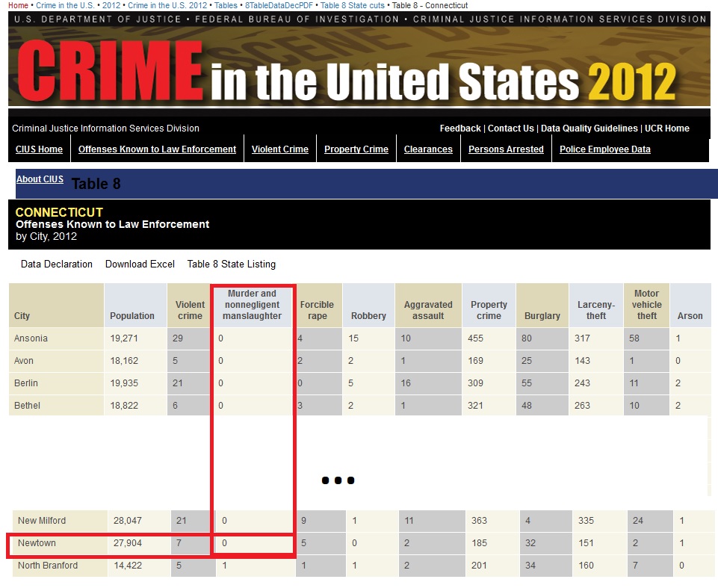Open the 8TableDataDecPDF breadcrumb
The image size is (718, 588).
click(x=279, y=5)
